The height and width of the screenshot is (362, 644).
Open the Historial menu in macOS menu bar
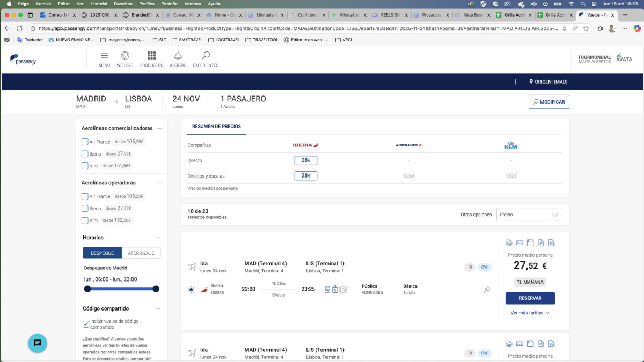[99, 4]
